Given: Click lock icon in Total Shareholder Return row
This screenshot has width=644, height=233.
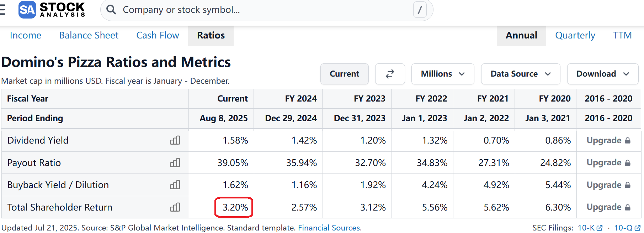Looking at the screenshot, I should pos(628,207).
